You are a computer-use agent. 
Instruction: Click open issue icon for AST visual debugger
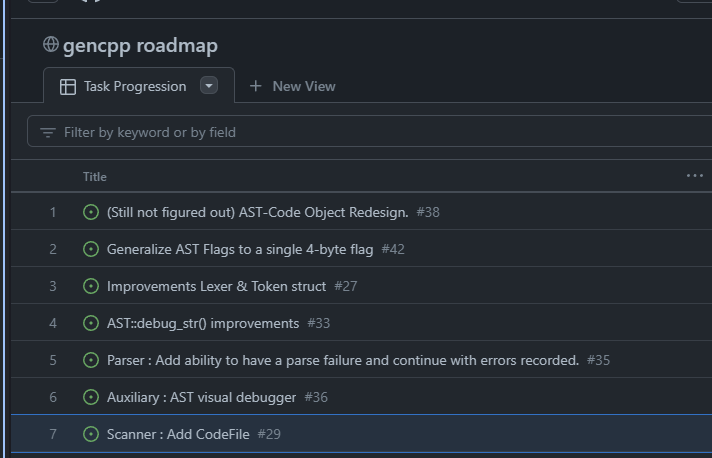coord(91,397)
